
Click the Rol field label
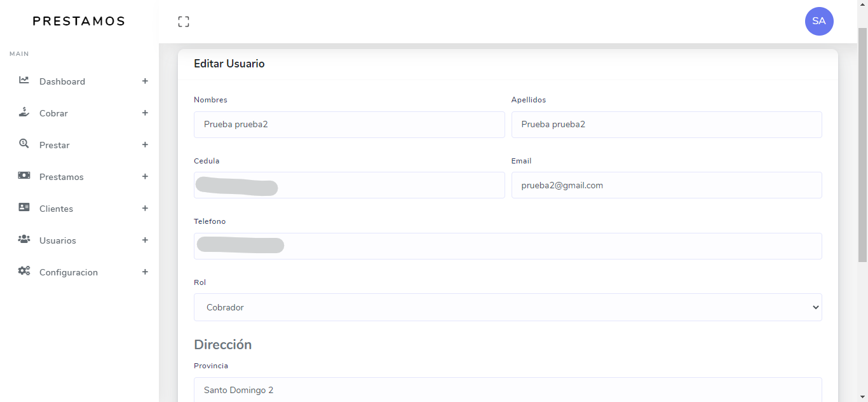click(200, 282)
